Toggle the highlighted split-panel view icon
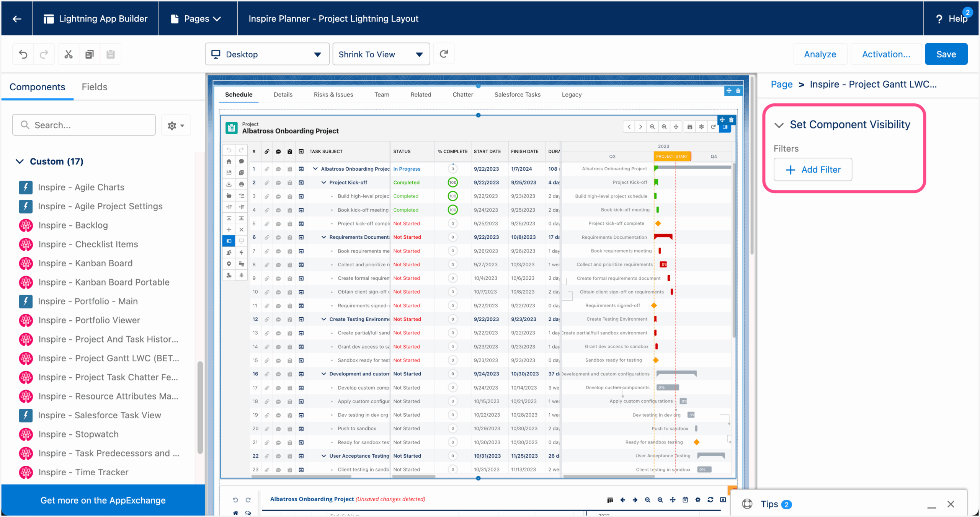The width and height of the screenshot is (980, 517). coord(229,241)
